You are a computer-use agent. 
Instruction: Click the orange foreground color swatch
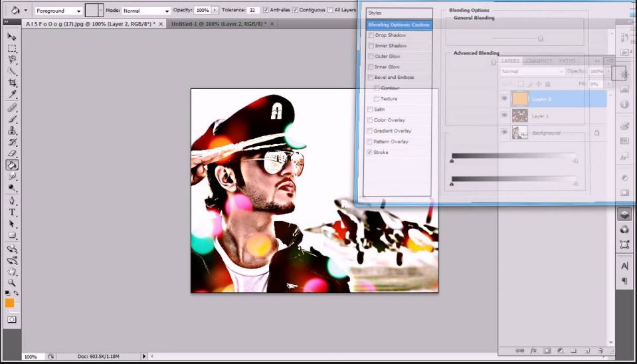click(x=9, y=303)
